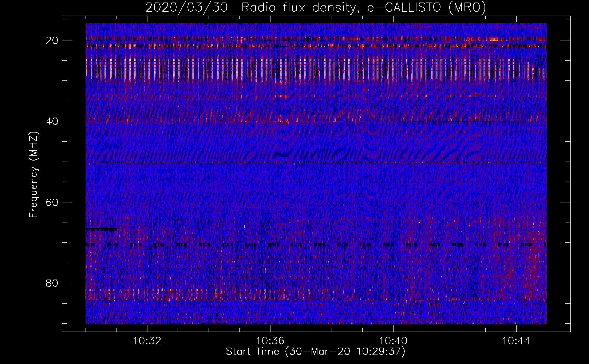This screenshot has height=364, width=589.
Task: Click the "Frequency (MHZ)" axis label
Action: (x=33, y=174)
